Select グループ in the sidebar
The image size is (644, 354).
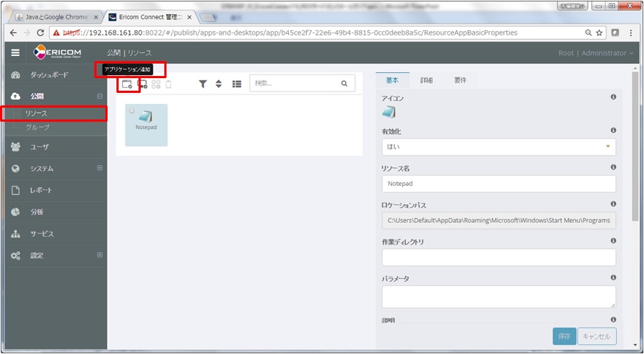pos(38,128)
